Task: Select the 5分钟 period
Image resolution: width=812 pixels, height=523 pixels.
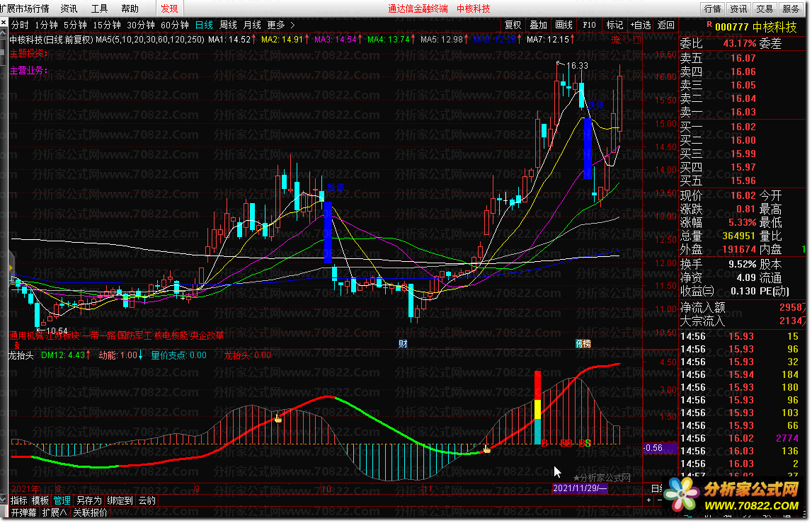Action: point(75,25)
